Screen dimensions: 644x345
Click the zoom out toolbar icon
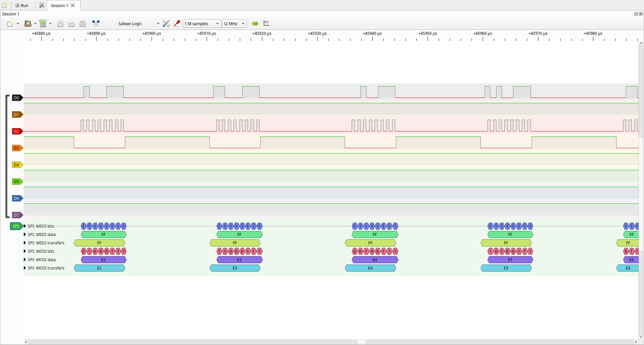coord(71,23)
